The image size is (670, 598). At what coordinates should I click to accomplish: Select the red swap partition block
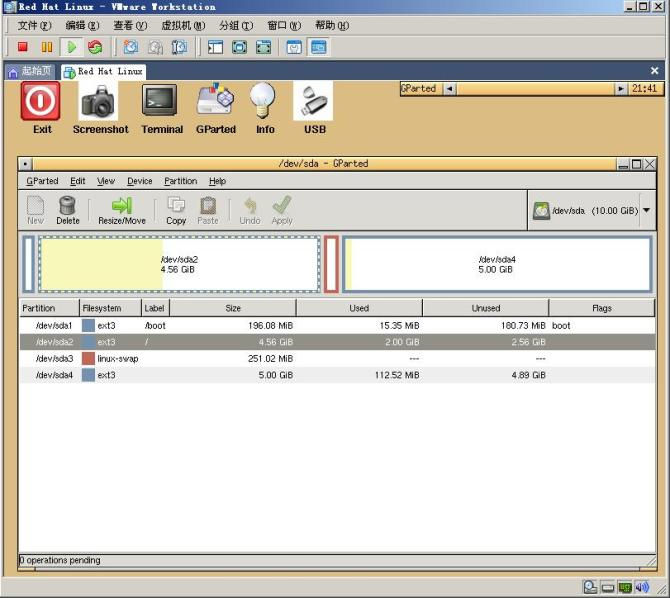point(331,264)
